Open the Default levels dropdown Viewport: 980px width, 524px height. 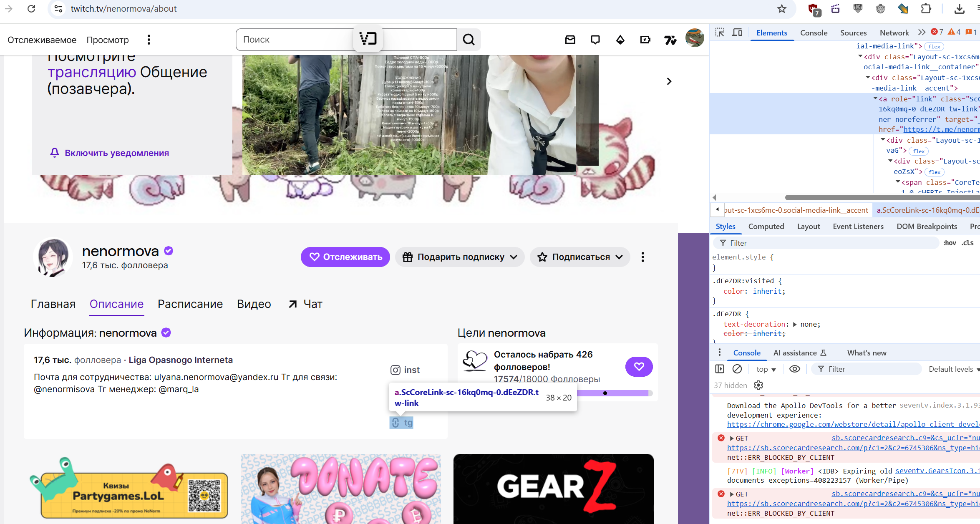point(953,369)
